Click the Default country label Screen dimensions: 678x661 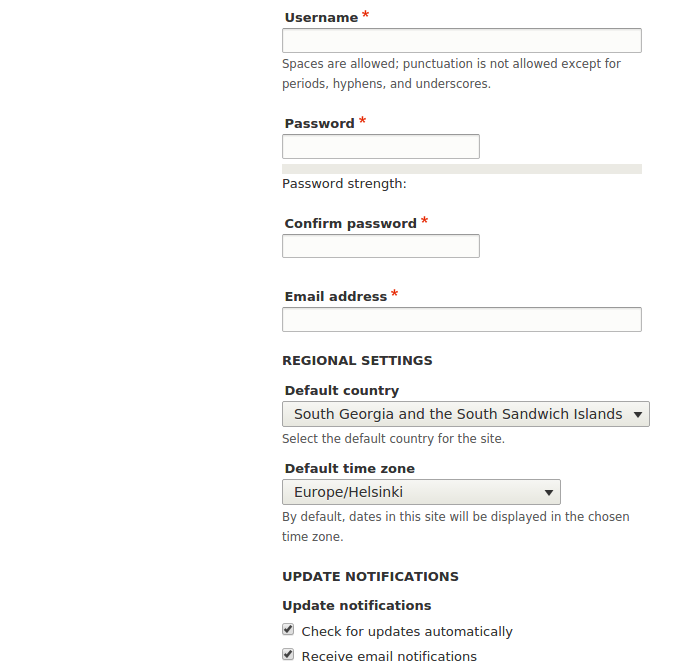click(342, 390)
